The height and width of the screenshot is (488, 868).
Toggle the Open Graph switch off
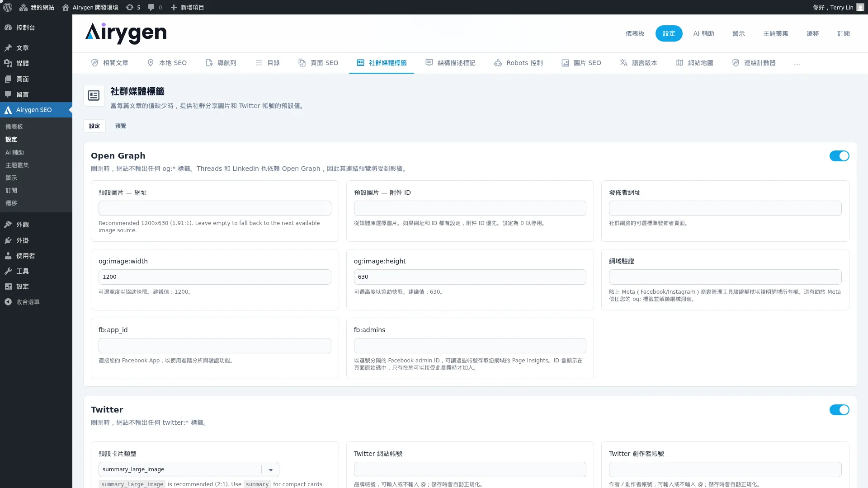pyautogui.click(x=839, y=156)
